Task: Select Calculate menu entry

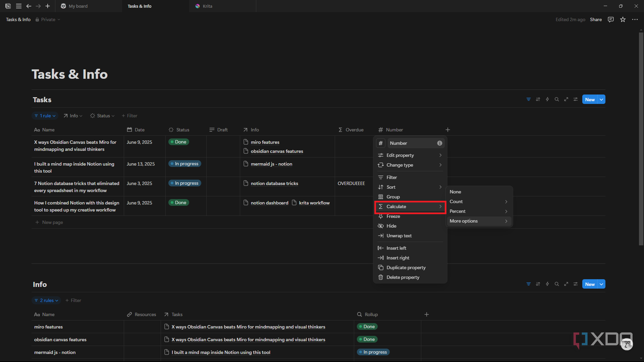Action: tap(410, 207)
